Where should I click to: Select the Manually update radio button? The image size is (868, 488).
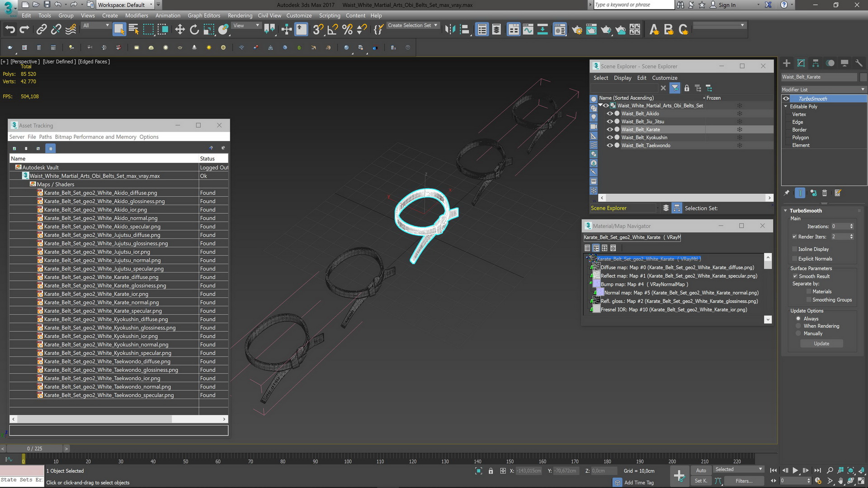coord(798,333)
